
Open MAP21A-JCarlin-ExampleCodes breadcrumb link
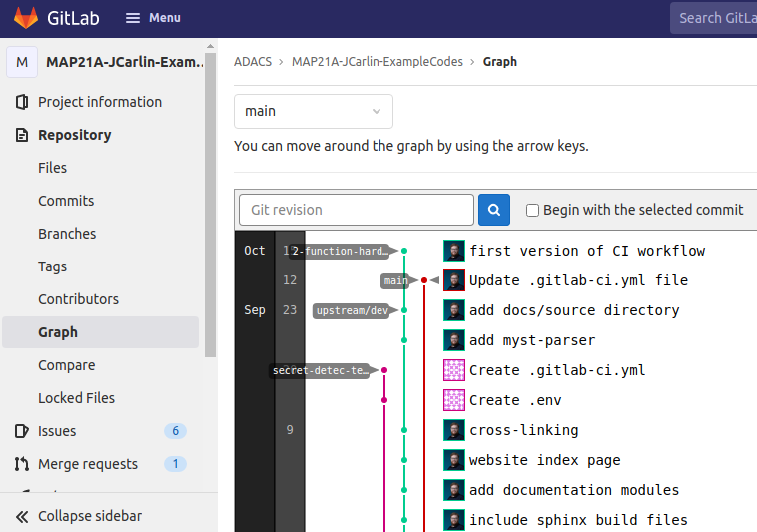coord(378,62)
